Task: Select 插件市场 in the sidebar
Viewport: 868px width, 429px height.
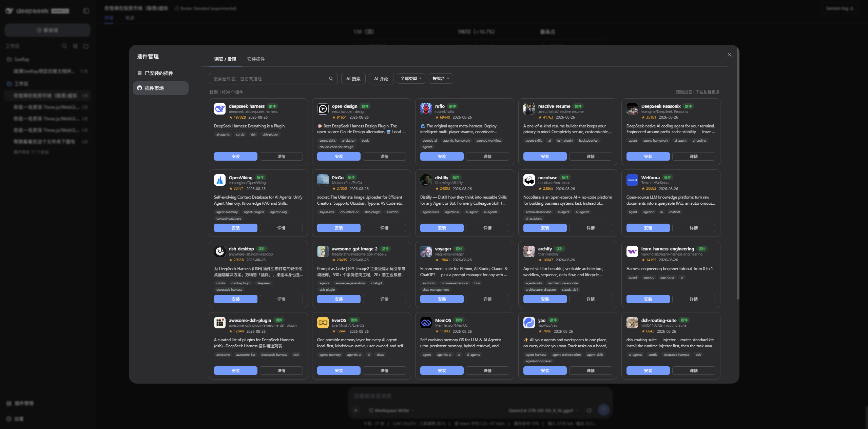Action: (x=161, y=88)
